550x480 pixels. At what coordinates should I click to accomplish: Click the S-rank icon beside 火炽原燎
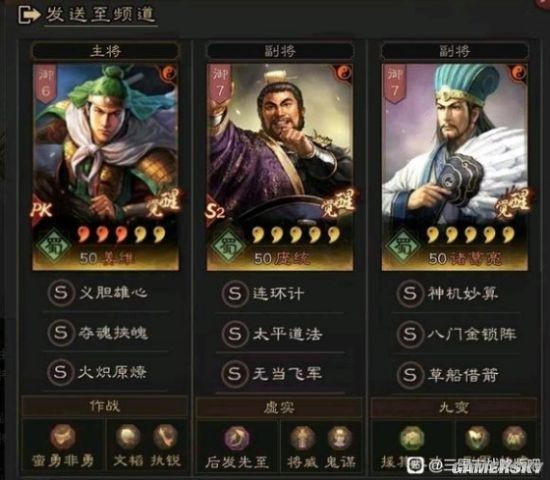[x=60, y=372]
